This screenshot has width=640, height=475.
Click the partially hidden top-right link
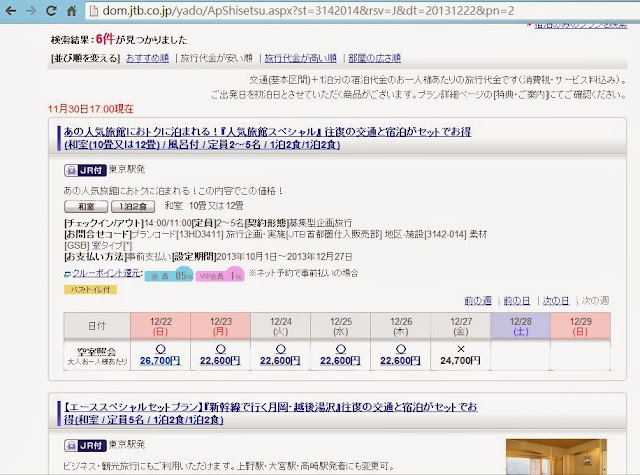(580, 26)
